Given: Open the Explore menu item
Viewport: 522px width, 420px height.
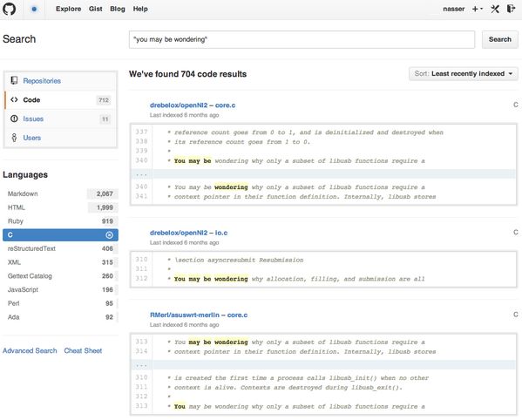Looking at the screenshot, I should (x=68, y=9).
